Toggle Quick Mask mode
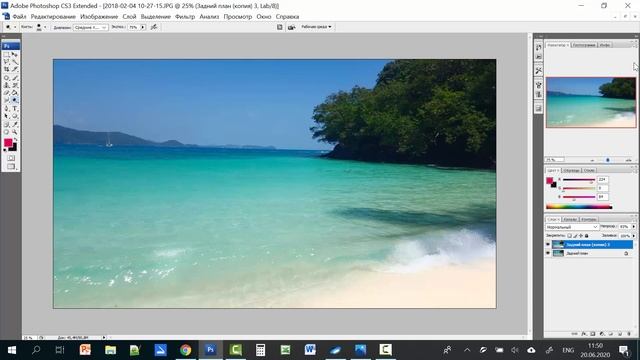Image resolution: width=640 pixels, height=360 pixels. coord(11,158)
